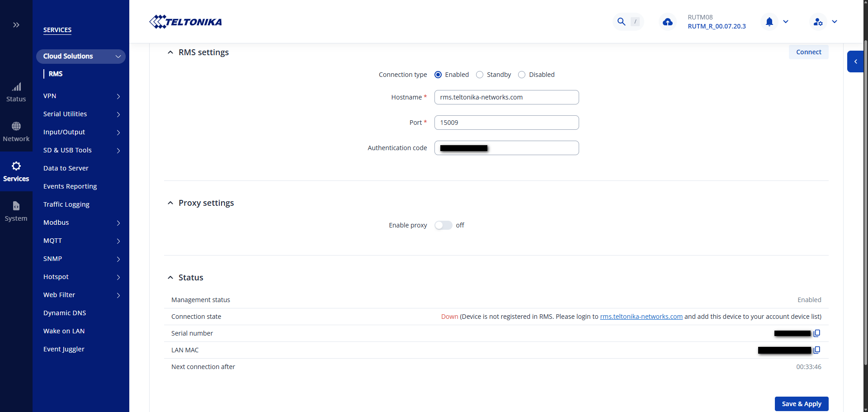Toggle the Enable proxy switch
The height and width of the screenshot is (412, 868).
point(443,225)
